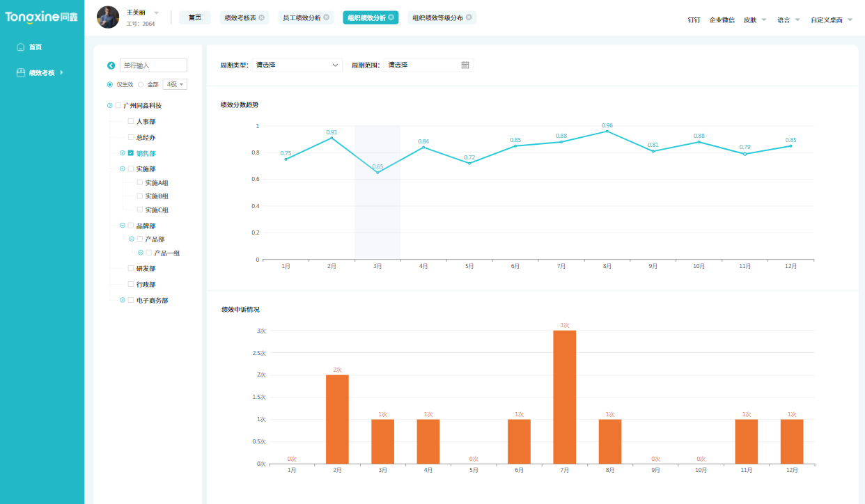Click the 绩效考核 sidebar menu icon
This screenshot has height=504, width=865.
[21, 72]
